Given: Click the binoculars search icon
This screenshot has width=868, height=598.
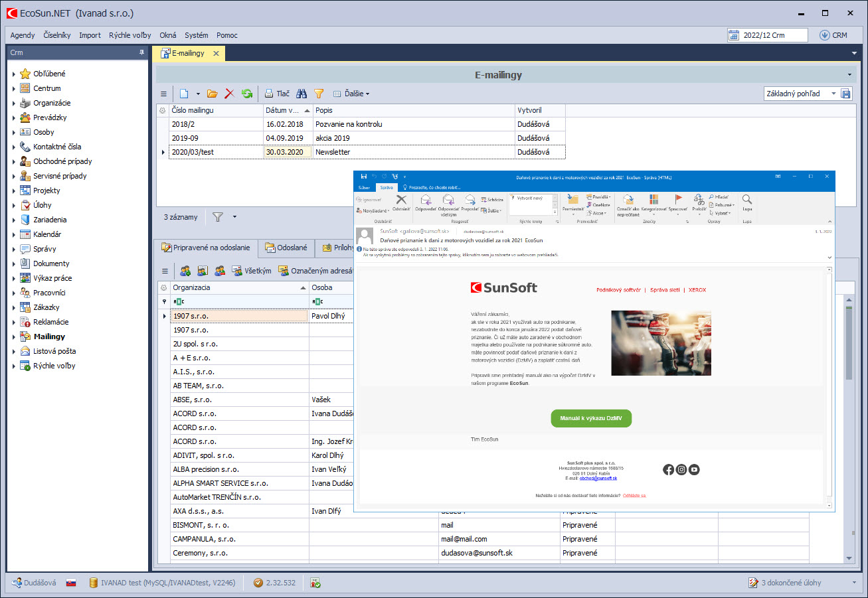Looking at the screenshot, I should (302, 94).
